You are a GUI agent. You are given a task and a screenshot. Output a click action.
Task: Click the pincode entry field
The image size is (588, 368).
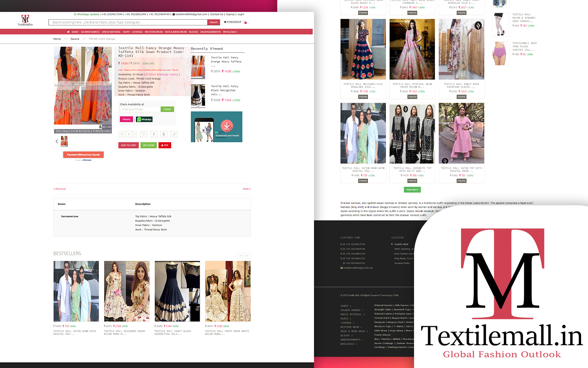pos(140,109)
